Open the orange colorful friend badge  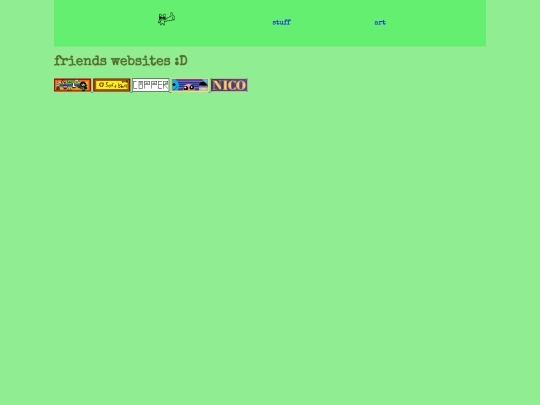73,85
